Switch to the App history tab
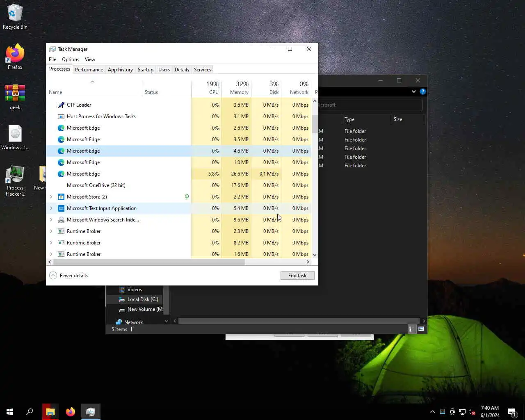 point(120,70)
